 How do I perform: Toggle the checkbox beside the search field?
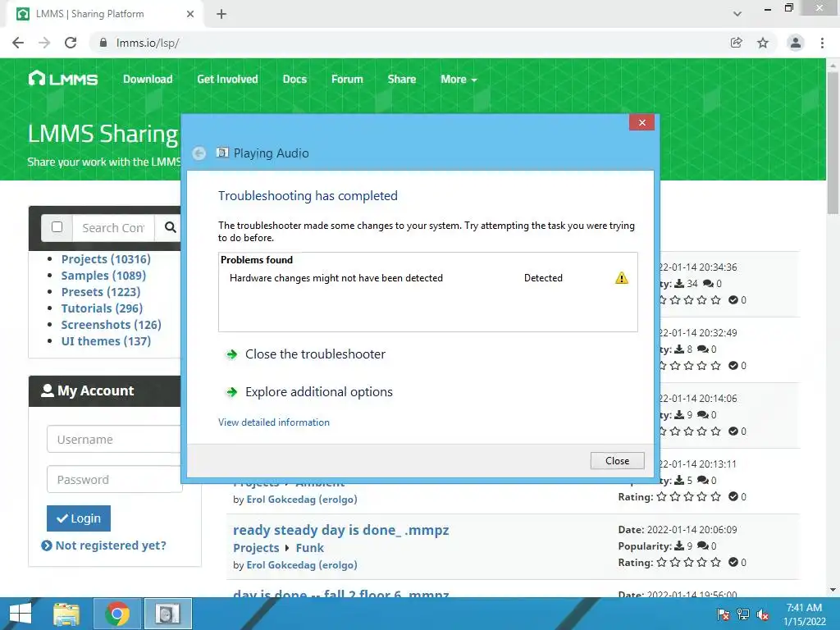pos(57,226)
